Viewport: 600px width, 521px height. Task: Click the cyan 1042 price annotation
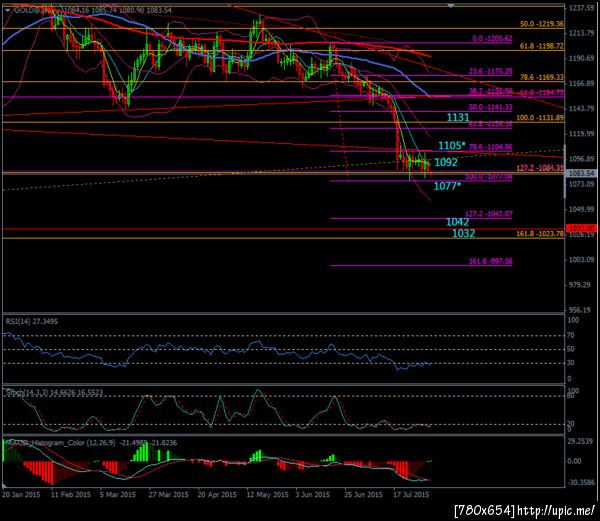pos(457,222)
